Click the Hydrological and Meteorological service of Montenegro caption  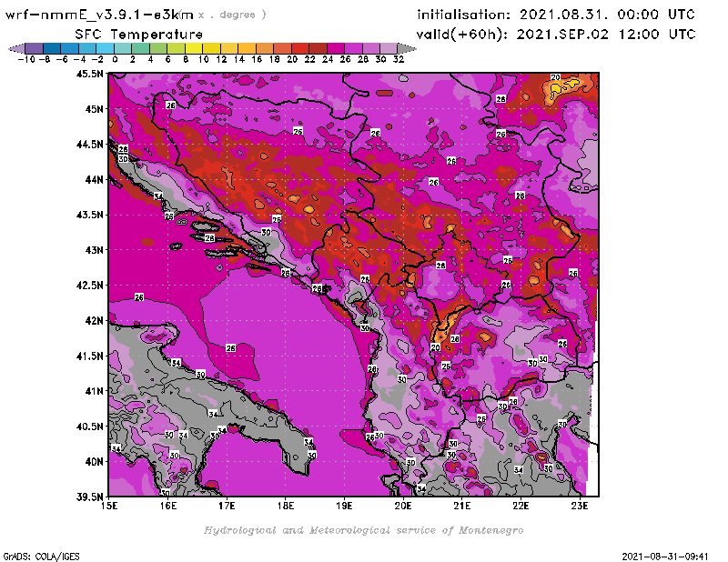tap(363, 530)
